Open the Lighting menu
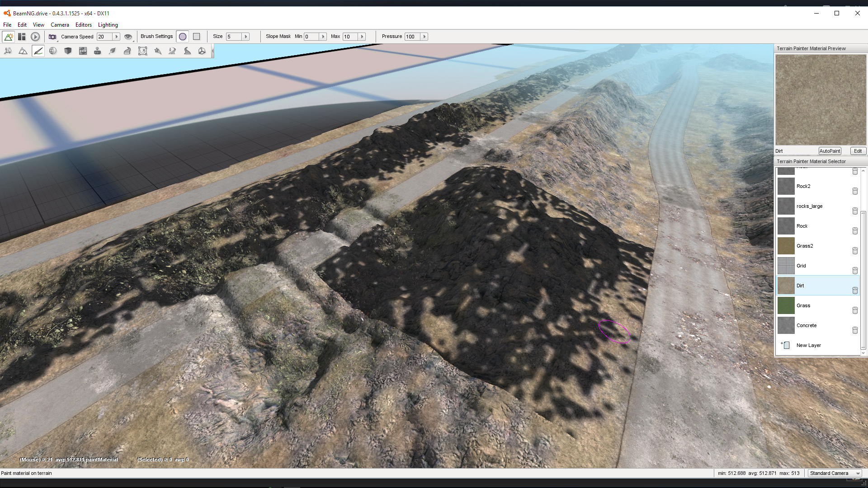 pos(108,25)
